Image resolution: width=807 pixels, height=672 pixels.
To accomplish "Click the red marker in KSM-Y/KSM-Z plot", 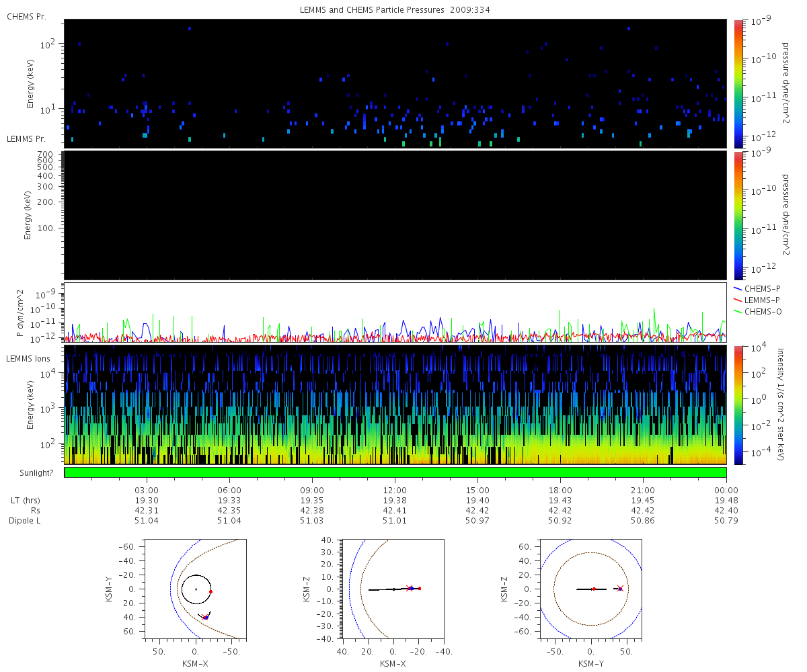I will pyautogui.click(x=594, y=589).
